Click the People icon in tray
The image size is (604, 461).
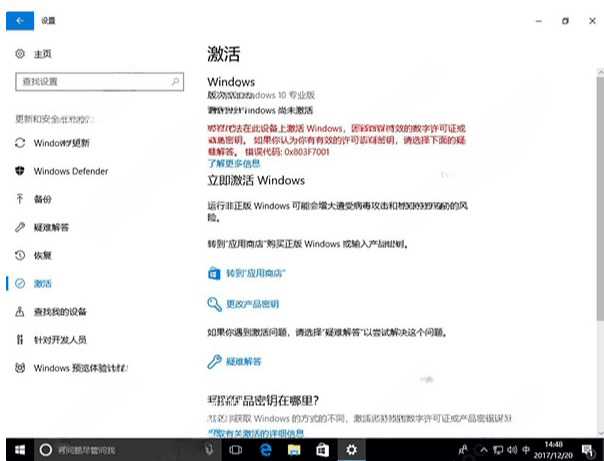point(463,449)
